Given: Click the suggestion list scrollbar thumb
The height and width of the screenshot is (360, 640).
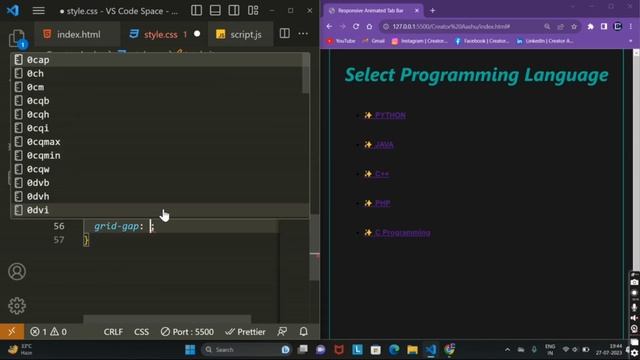Looking at the screenshot, I should [x=306, y=73].
